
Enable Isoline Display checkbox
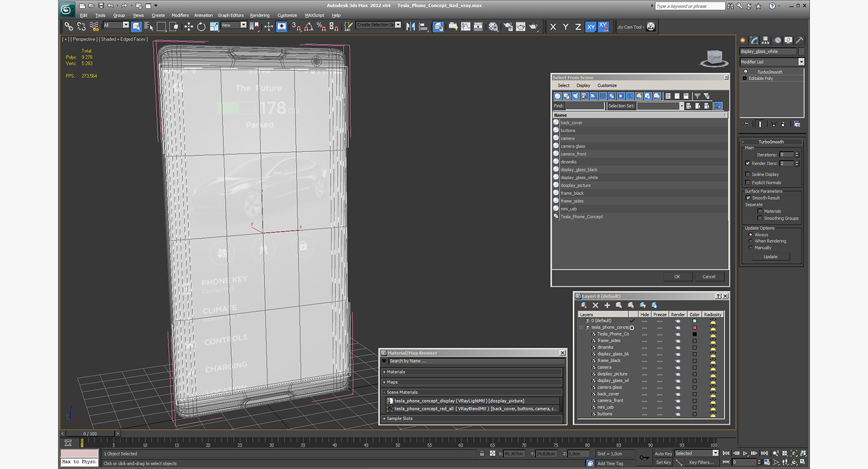[x=747, y=174]
